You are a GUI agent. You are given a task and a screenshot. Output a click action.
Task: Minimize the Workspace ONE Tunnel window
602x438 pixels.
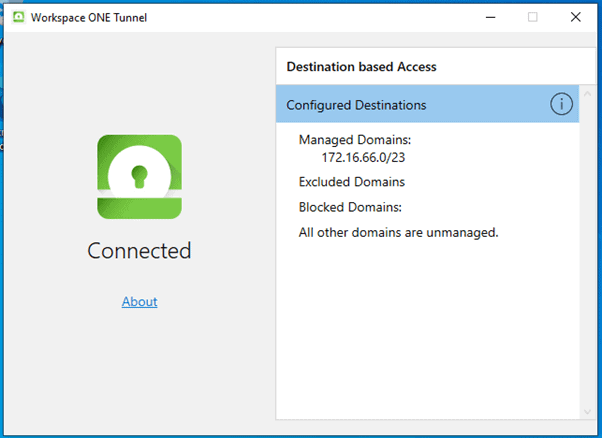(491, 17)
